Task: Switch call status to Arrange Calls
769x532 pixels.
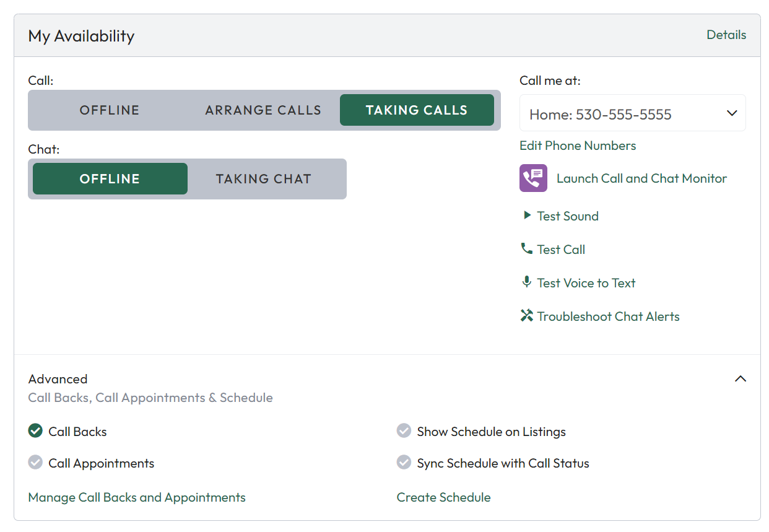Action: [263, 110]
